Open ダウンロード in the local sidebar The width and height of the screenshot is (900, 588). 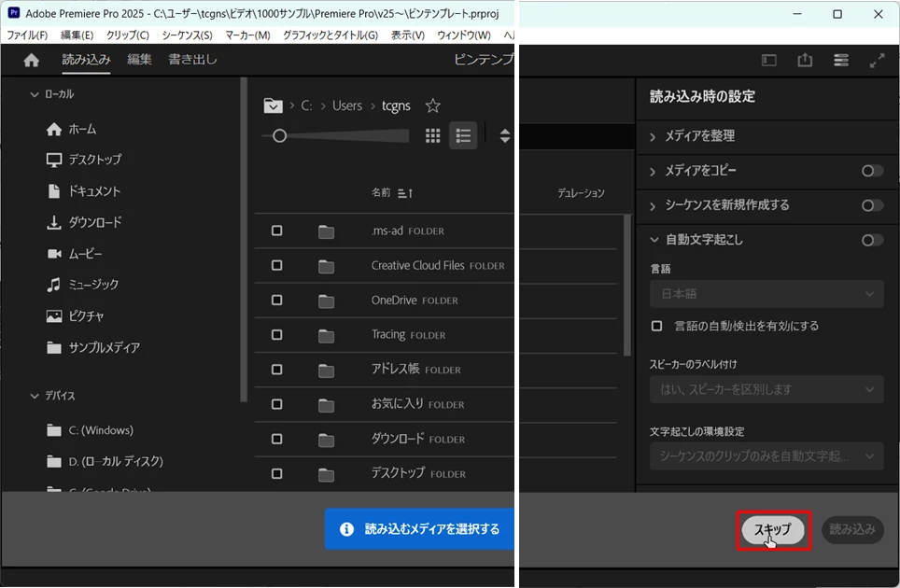(x=84, y=222)
